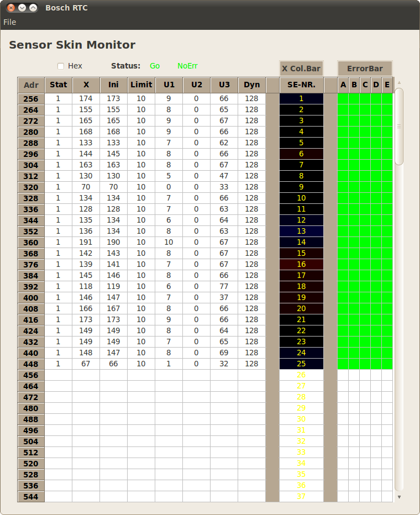Click sensor number 16 color cell
This screenshot has width=420, height=515.
[x=301, y=265]
